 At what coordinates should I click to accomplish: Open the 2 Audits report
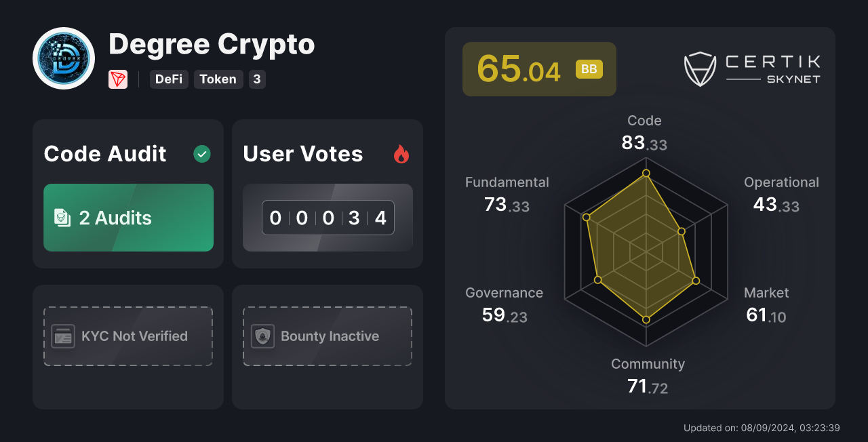[128, 218]
